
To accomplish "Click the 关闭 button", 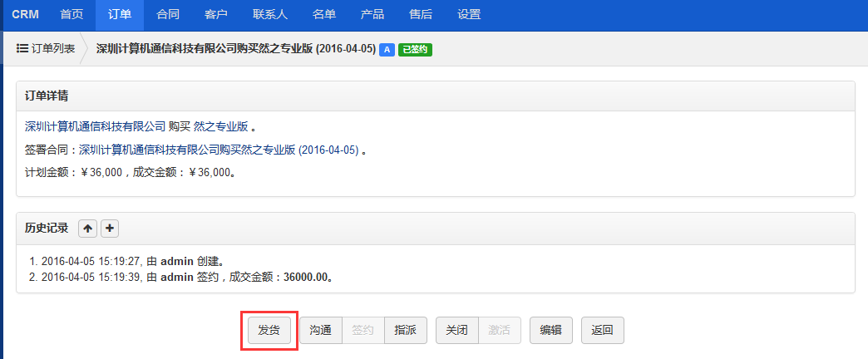I will (x=456, y=330).
